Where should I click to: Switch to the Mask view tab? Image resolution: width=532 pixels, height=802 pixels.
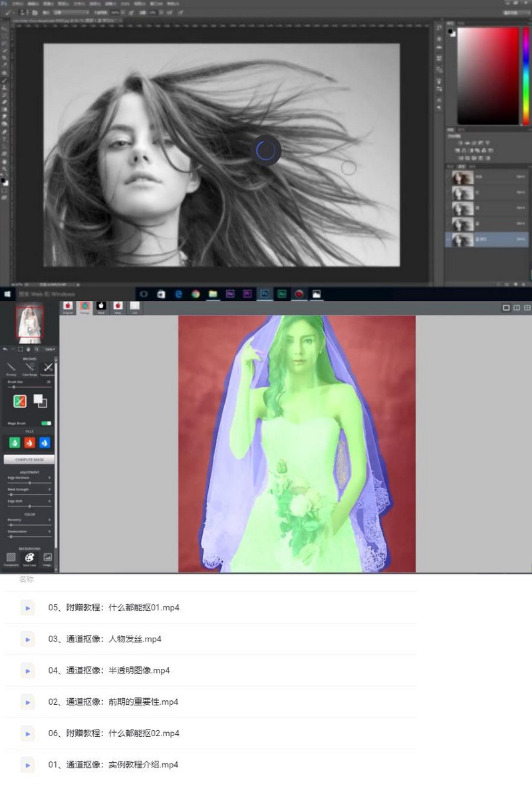point(102,307)
